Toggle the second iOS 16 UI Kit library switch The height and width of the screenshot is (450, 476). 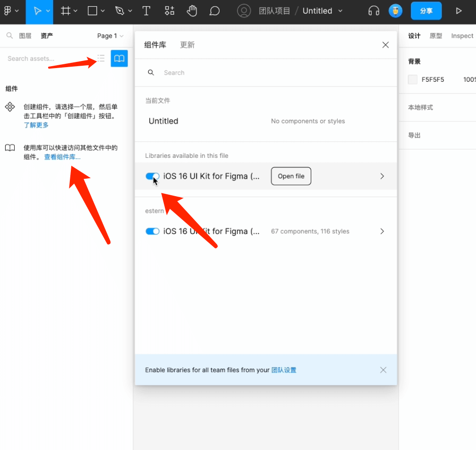point(152,231)
